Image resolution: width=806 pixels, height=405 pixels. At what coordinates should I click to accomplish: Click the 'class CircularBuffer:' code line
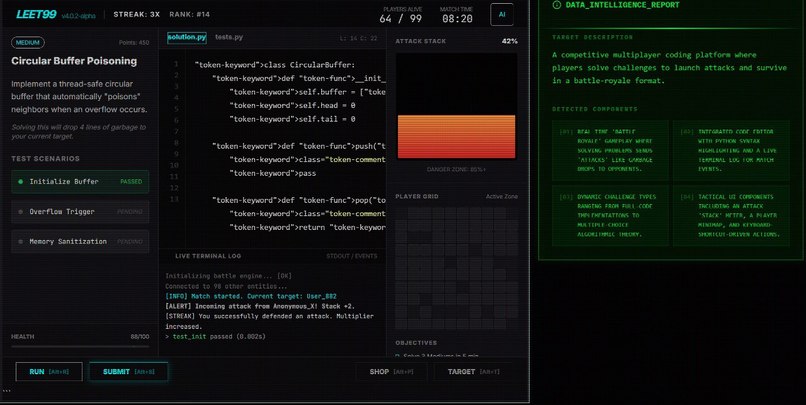[274, 65]
